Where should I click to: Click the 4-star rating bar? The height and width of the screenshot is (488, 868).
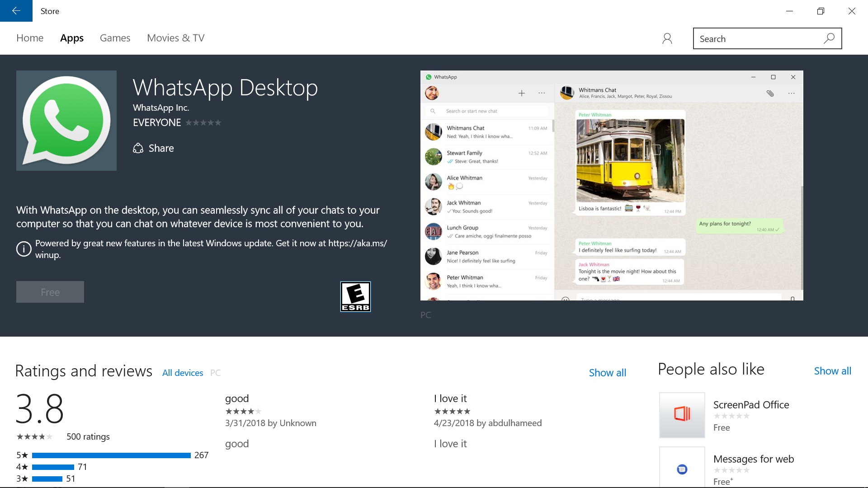pyautogui.click(x=53, y=467)
